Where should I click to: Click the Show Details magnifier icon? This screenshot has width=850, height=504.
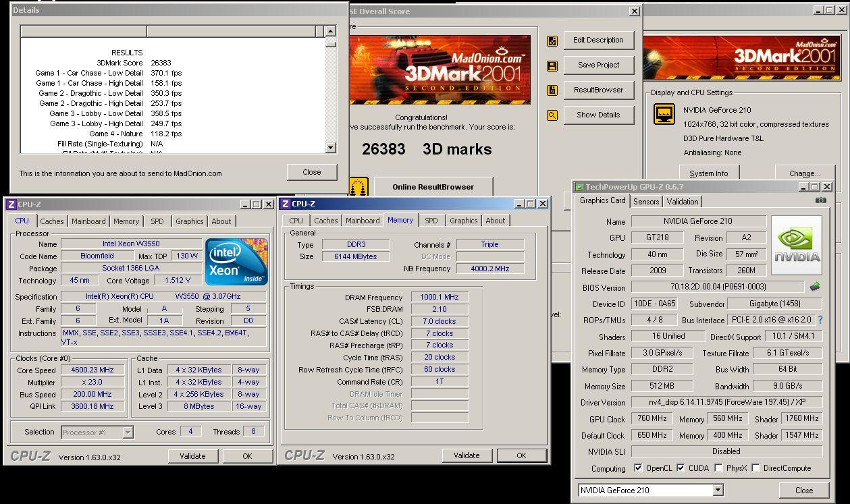[552, 115]
